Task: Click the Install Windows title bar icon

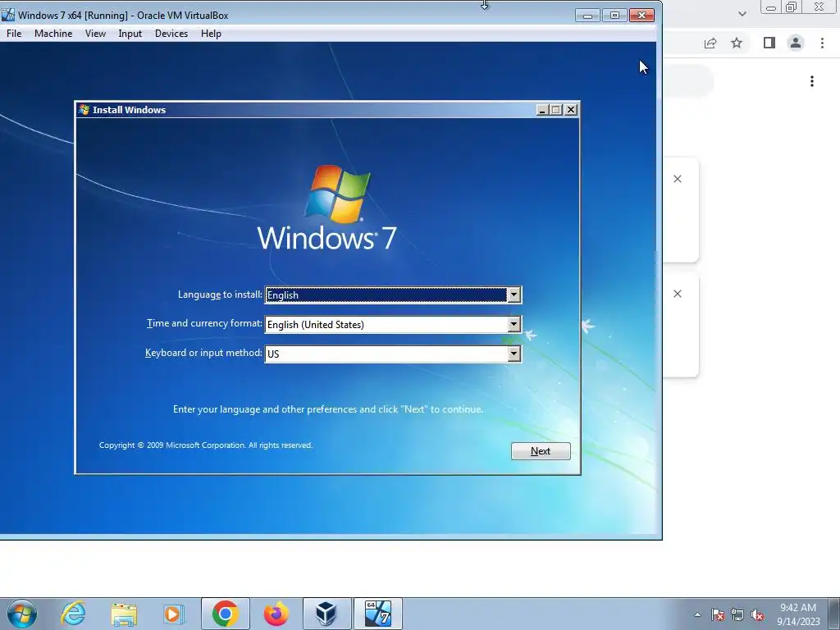Action: 84,110
